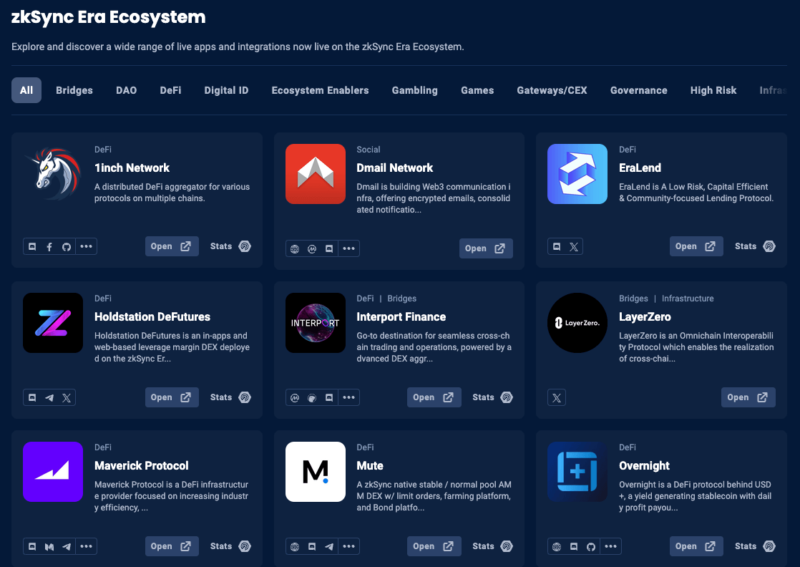Expand more links on 1inch Network card
This screenshot has width=800, height=567.
tap(87, 246)
